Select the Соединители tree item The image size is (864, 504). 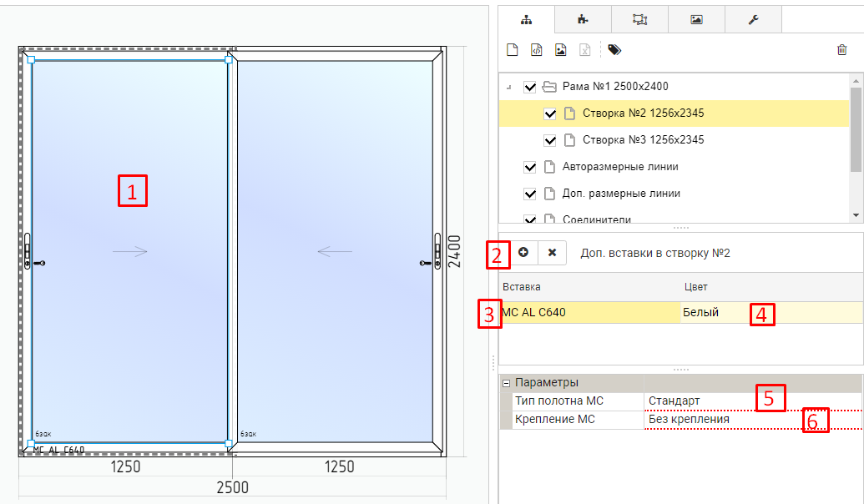point(596,219)
